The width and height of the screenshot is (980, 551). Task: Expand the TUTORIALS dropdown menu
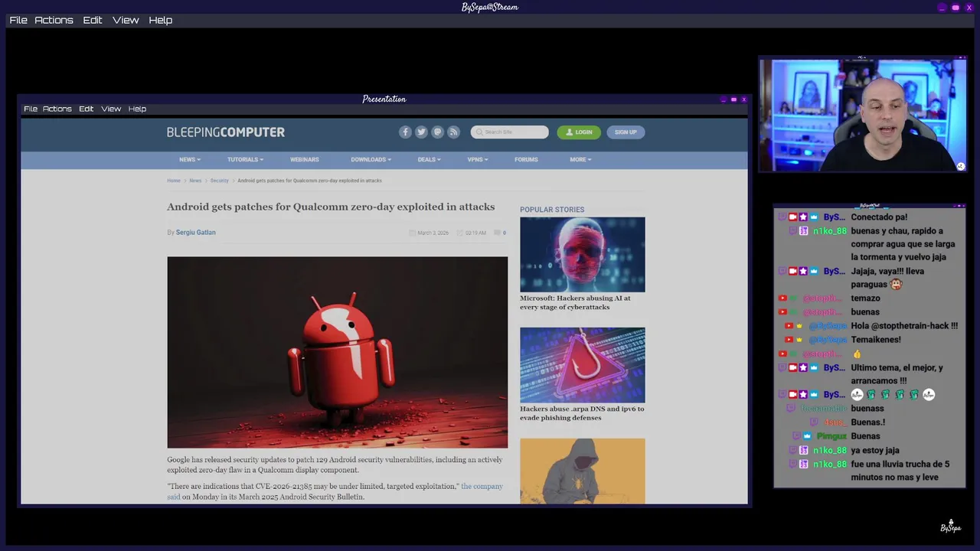(245, 159)
